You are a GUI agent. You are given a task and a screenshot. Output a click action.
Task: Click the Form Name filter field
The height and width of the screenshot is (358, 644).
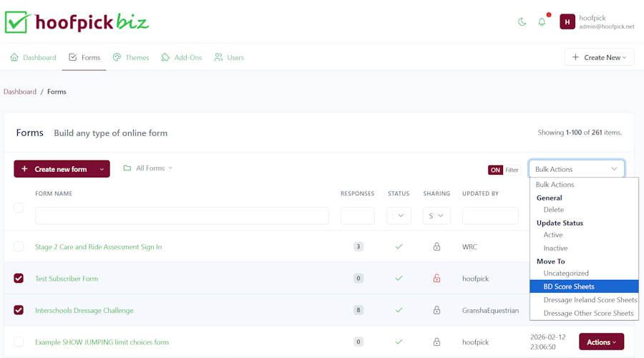coord(182,216)
